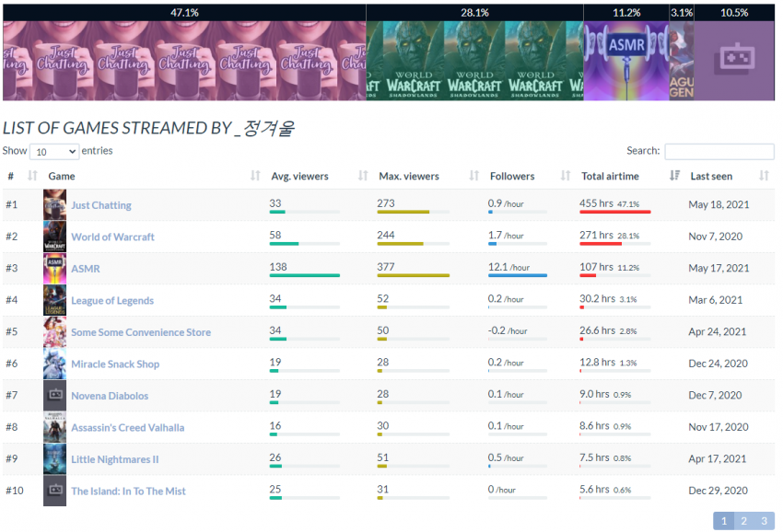Click the Max. viewers sort arrows icon
The image size is (783, 532).
tap(473, 176)
